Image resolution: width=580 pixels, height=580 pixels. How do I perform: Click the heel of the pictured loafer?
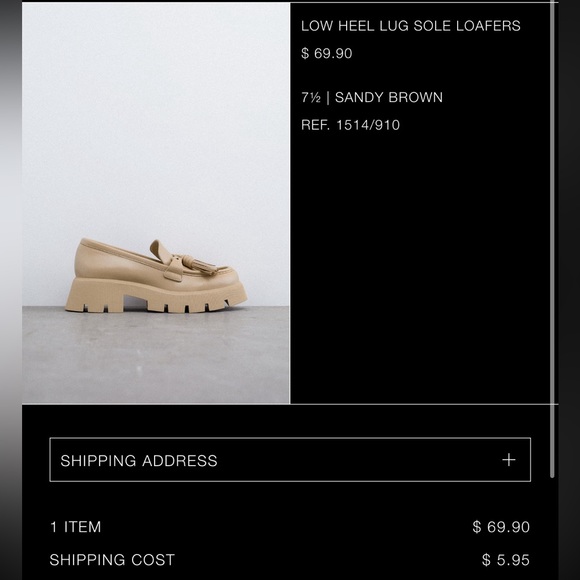[x=95, y=295]
